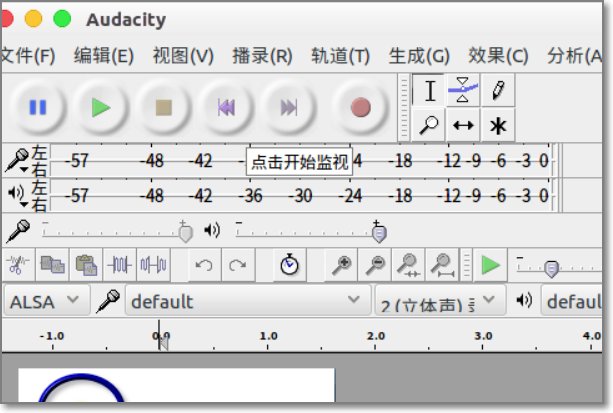The width and height of the screenshot is (613, 413).
Task: Open the recording device default dropdown
Action: [247, 300]
